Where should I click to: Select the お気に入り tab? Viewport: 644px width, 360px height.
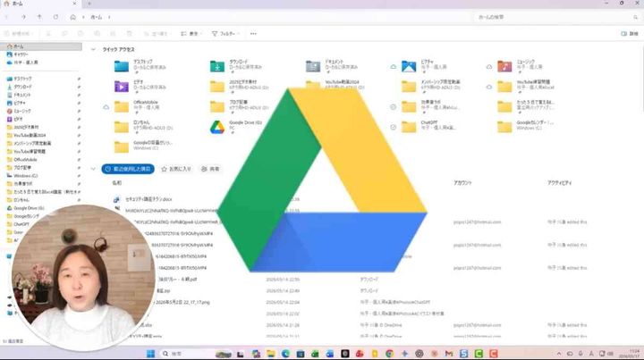pos(176,169)
